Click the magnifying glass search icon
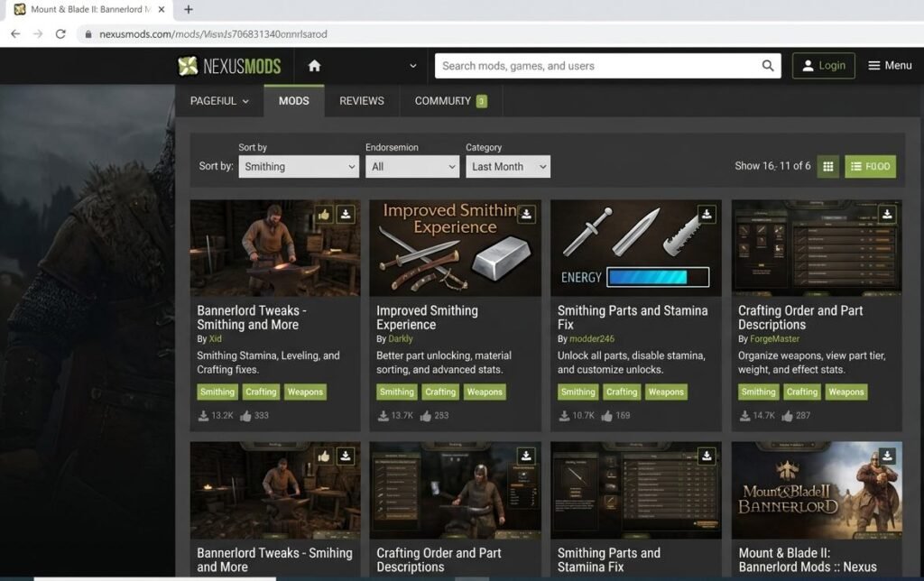This screenshot has height=581, width=924. pos(768,66)
